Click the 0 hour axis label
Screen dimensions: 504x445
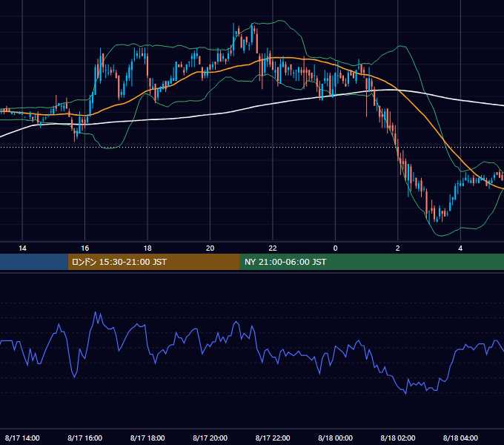[335, 248]
